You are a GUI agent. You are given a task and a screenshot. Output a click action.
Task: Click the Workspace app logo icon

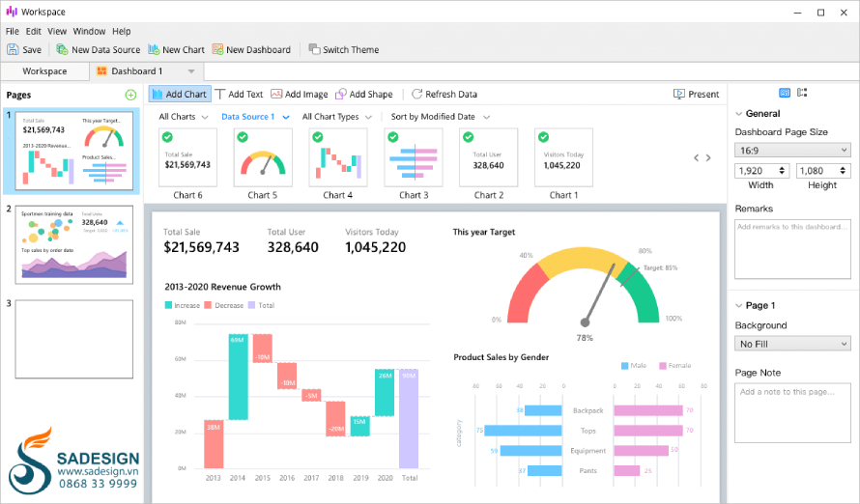12,12
